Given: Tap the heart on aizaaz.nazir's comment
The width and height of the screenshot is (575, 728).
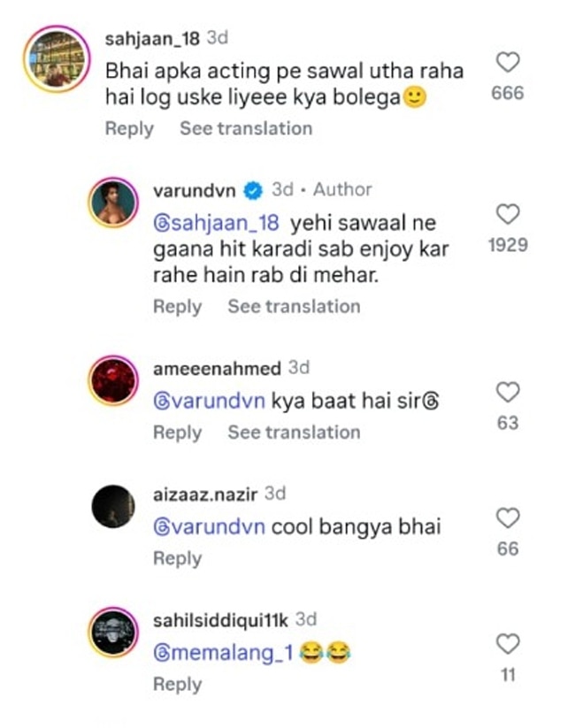Looking at the screenshot, I should [x=508, y=517].
